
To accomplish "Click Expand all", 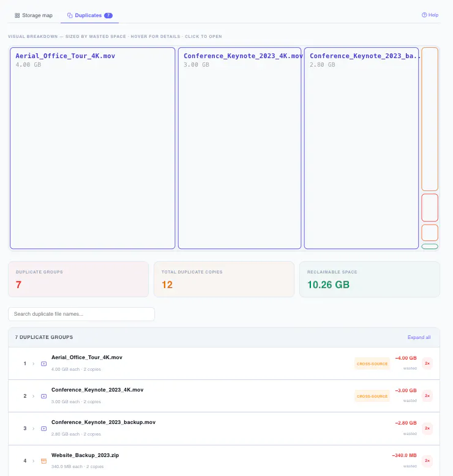I will click(419, 337).
